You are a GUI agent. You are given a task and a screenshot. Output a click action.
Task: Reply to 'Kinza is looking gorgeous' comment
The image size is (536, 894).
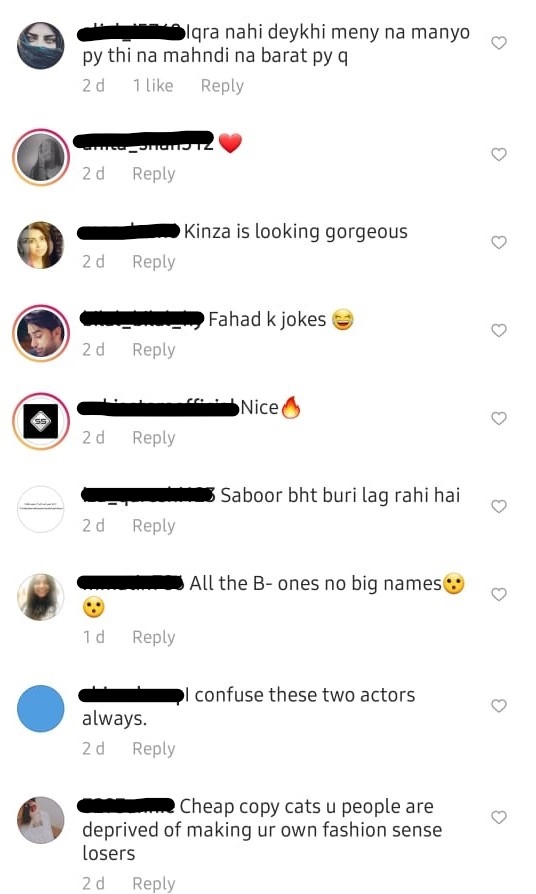[x=153, y=262]
